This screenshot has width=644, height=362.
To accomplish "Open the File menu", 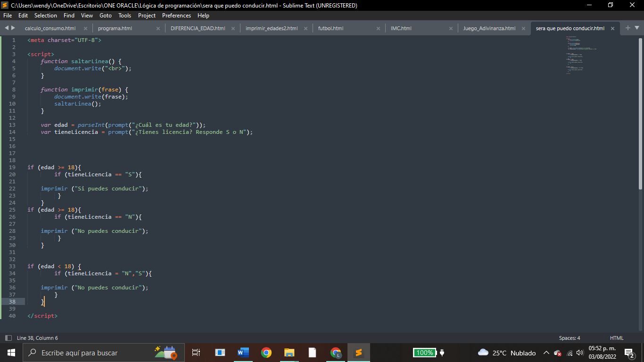I will click(x=8, y=16).
